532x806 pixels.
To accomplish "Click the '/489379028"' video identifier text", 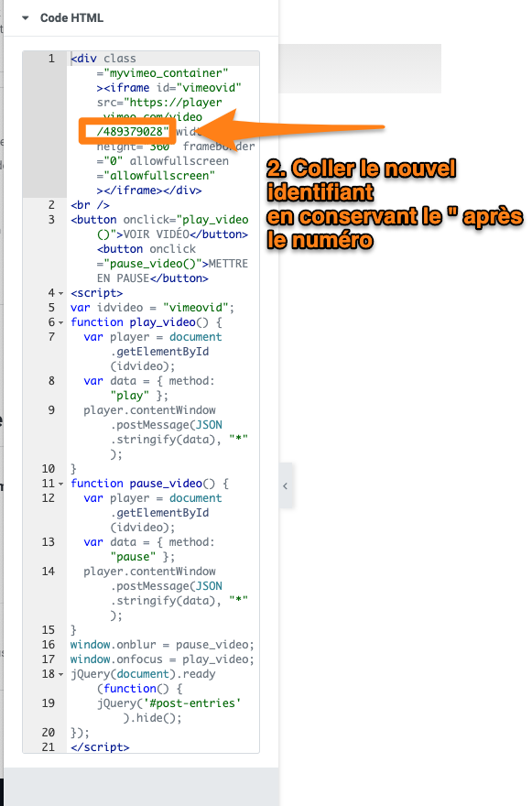I will [x=133, y=132].
